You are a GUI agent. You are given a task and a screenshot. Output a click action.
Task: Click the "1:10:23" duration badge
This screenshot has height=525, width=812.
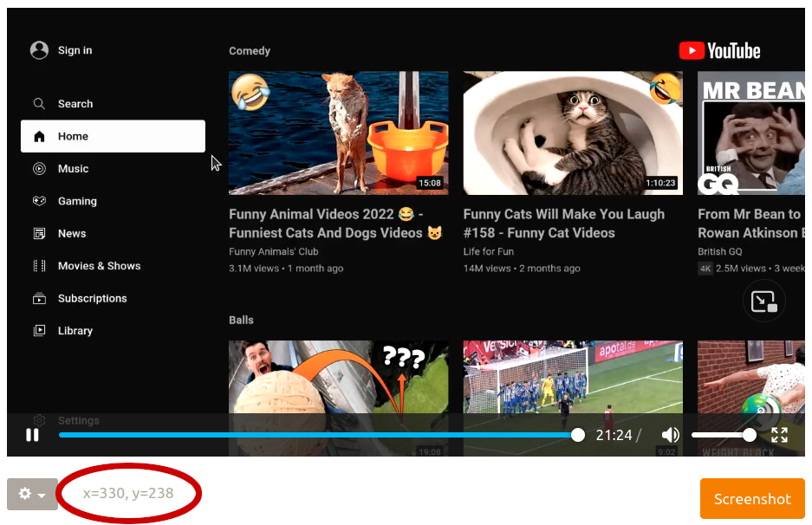(660, 183)
